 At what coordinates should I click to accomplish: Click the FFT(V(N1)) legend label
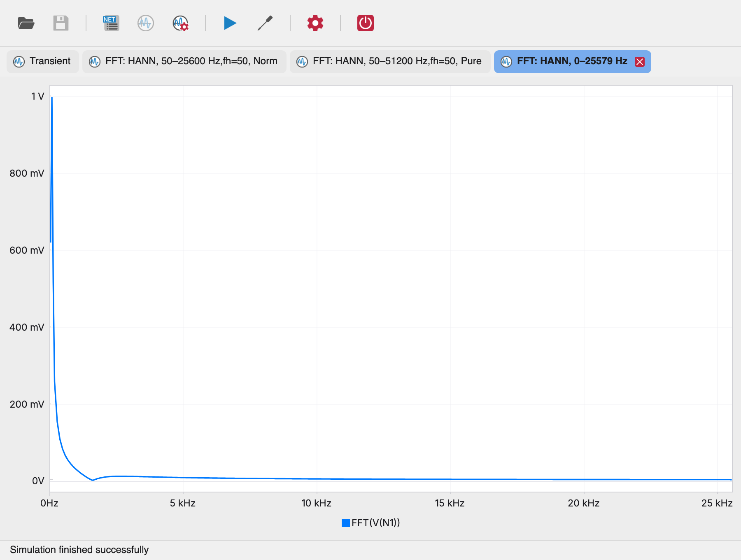(376, 523)
